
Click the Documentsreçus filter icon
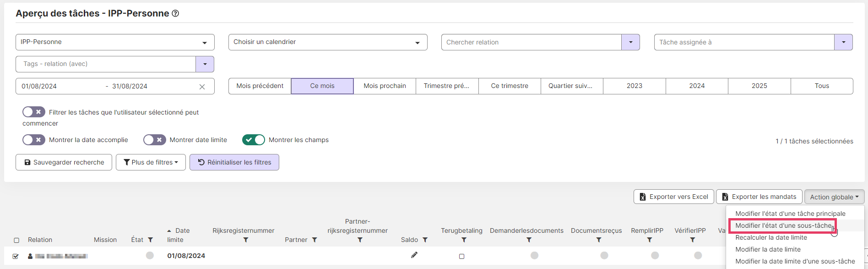[x=599, y=240]
